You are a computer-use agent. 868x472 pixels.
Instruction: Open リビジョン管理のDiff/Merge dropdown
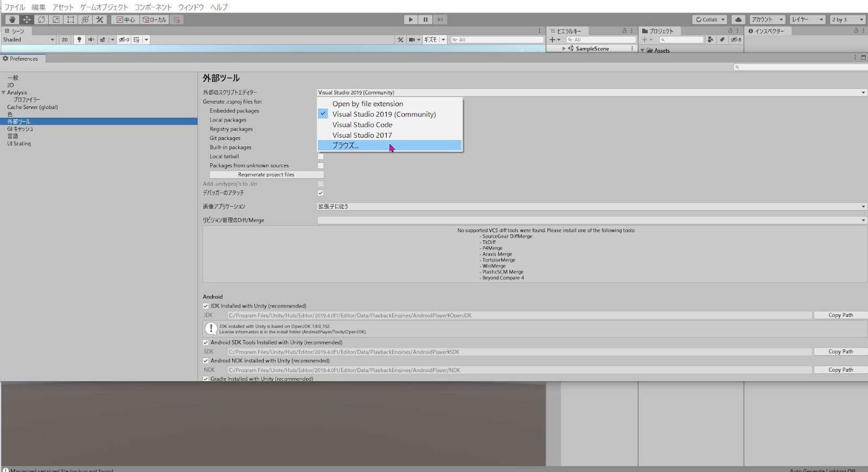tap(592, 220)
